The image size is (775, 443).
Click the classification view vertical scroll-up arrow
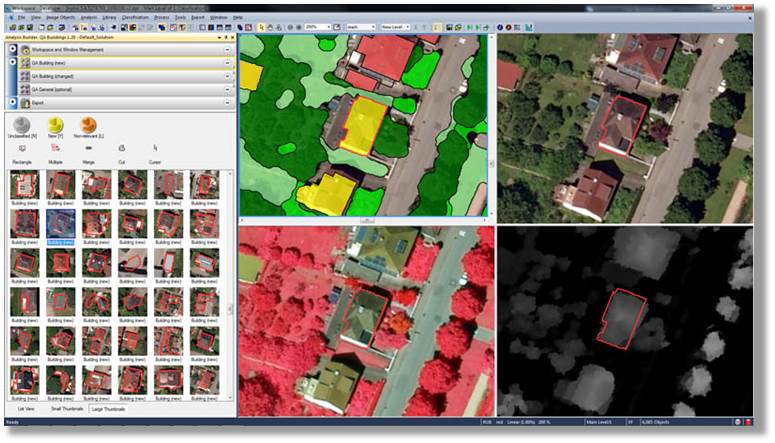click(x=491, y=38)
